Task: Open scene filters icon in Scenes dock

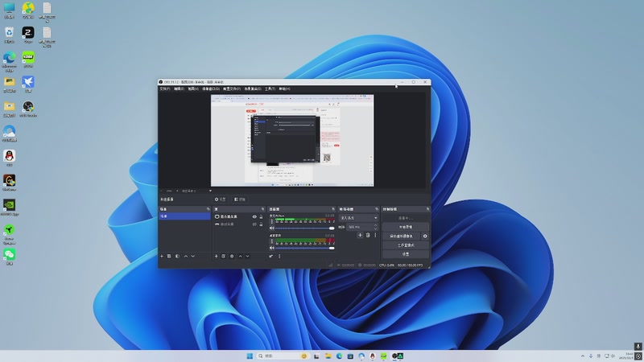Action: 177,256
